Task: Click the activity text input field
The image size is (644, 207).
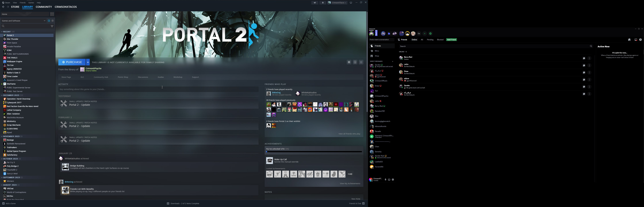Action: (x=158, y=89)
